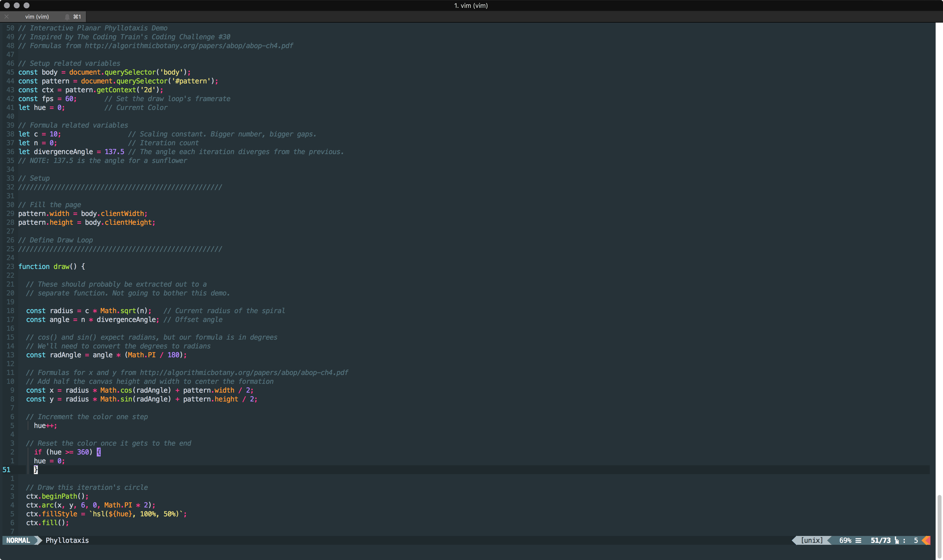Click current line number 51 in gutter
Viewport: 943px width, 560px height.
click(6, 470)
